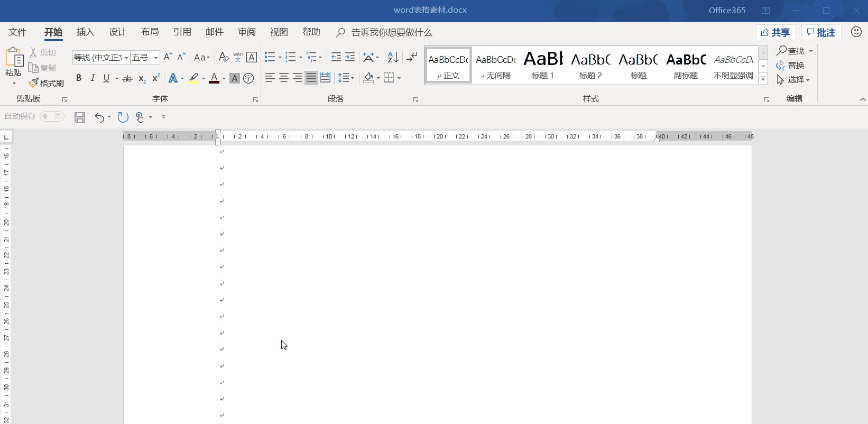Click the superscript x² icon

coord(155,78)
